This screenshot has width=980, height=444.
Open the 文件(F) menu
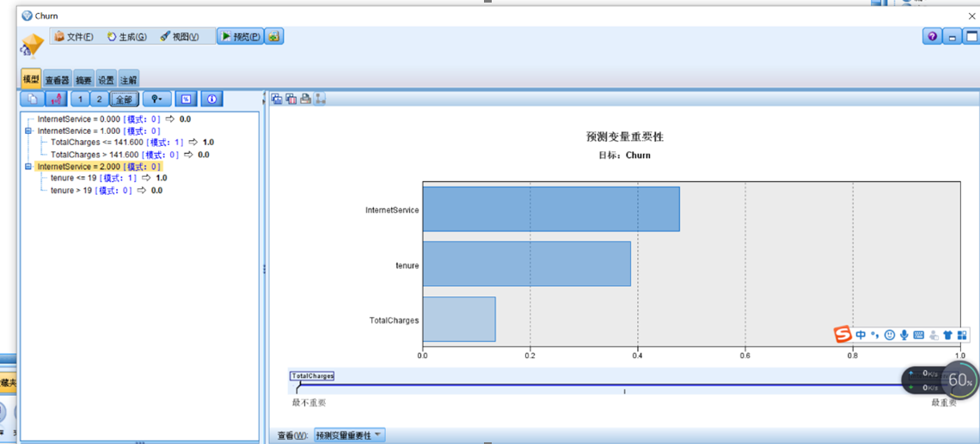pos(74,37)
